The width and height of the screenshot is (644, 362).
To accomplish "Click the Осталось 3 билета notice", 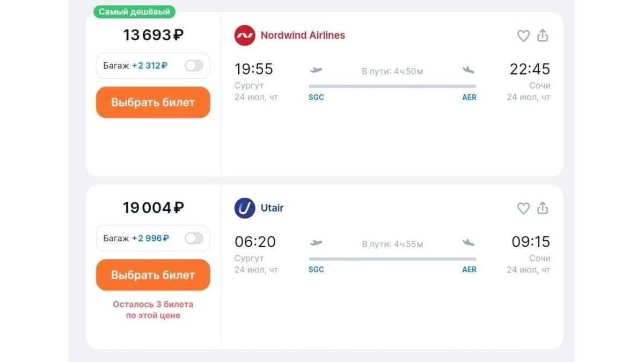I will point(153,309).
